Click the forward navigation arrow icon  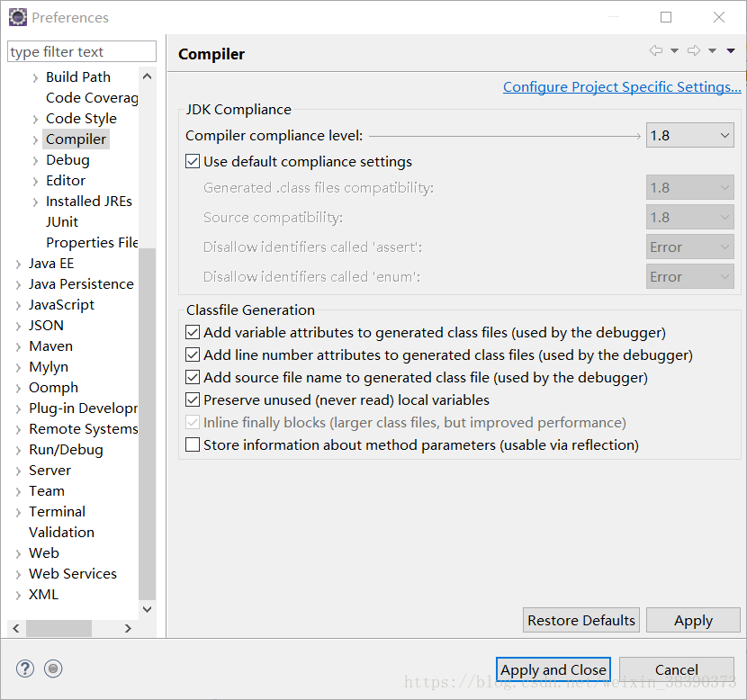tap(694, 50)
